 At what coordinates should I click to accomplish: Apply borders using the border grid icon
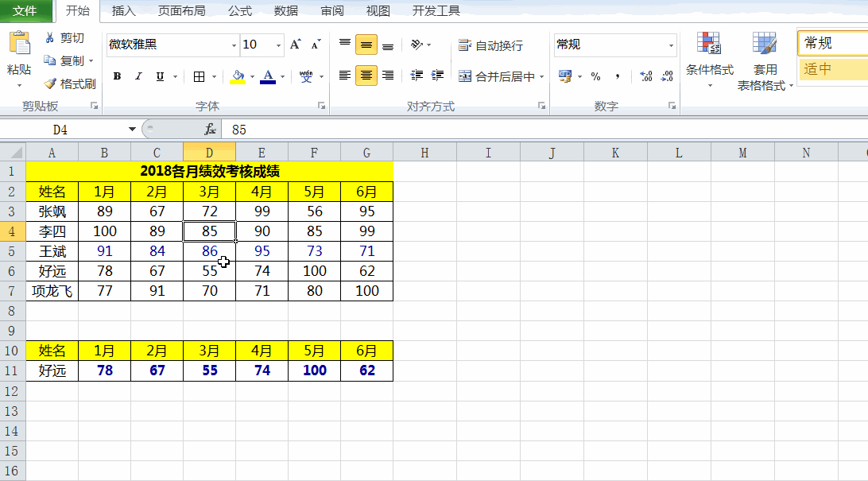click(x=200, y=76)
